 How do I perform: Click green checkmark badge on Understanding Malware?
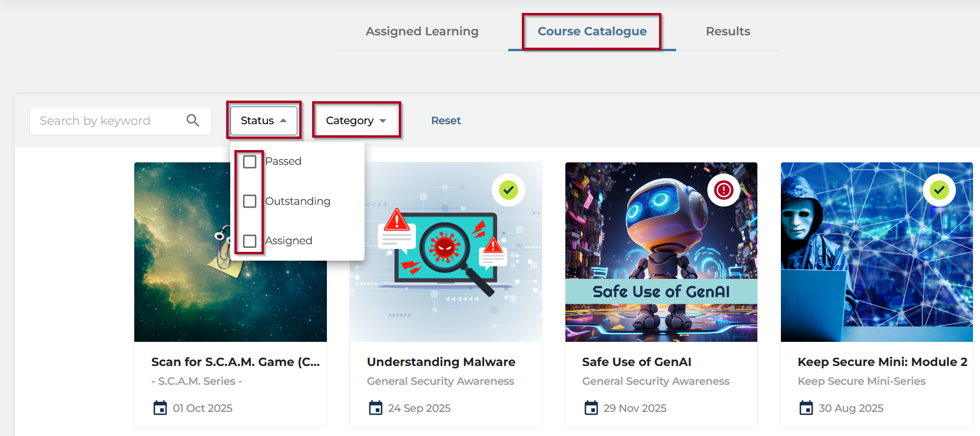pos(508,190)
